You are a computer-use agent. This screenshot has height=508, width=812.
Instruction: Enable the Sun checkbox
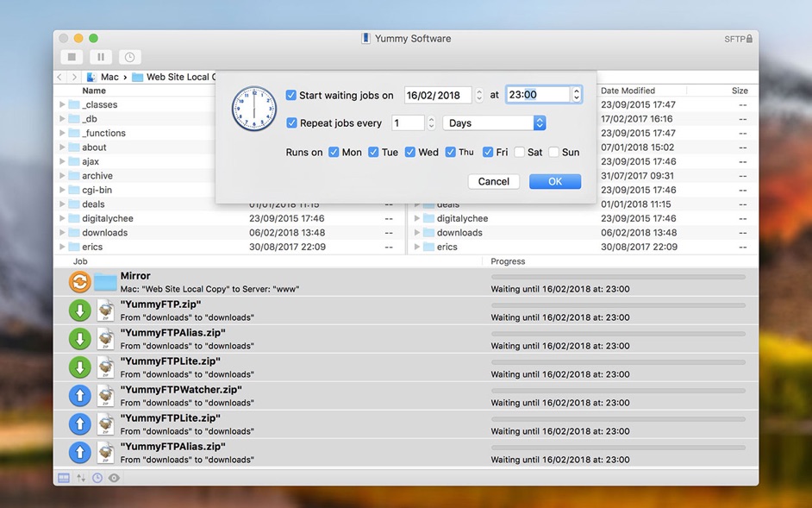click(x=553, y=152)
